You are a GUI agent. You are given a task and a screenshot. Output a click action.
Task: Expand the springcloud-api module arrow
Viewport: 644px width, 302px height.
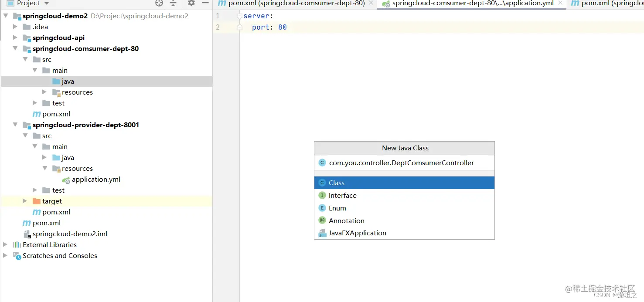15,38
